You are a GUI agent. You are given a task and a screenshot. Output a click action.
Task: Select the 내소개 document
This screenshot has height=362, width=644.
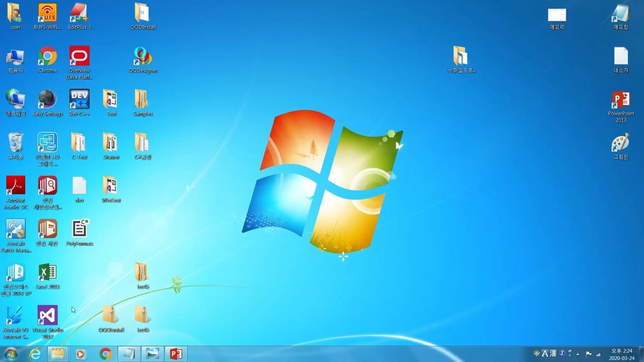(621, 60)
